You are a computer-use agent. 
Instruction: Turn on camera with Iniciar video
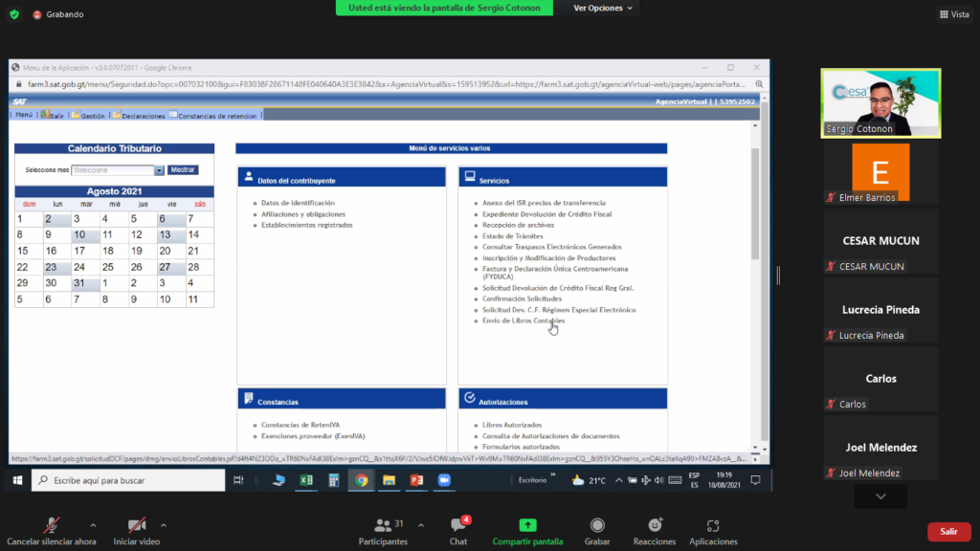pos(137,526)
